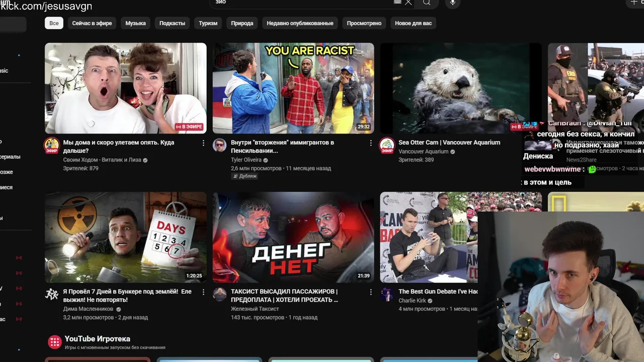Click '2,6 млн просмотров • 11 месяцев назад' text

click(282, 168)
